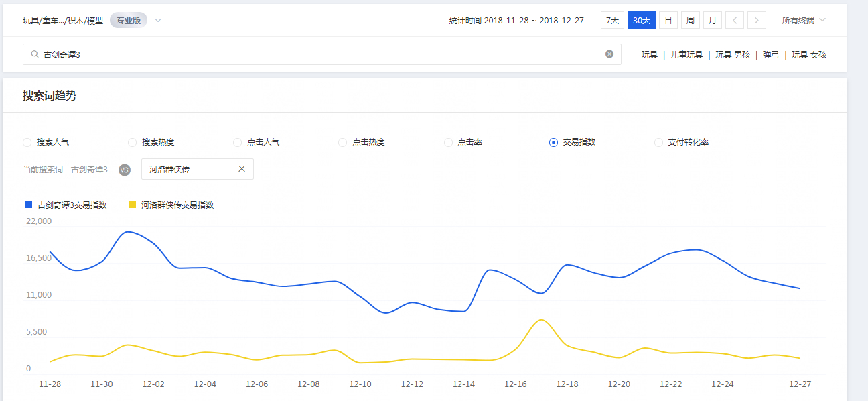The height and width of the screenshot is (401, 868).
Task: Focus the search keyword input field
Action: point(322,54)
